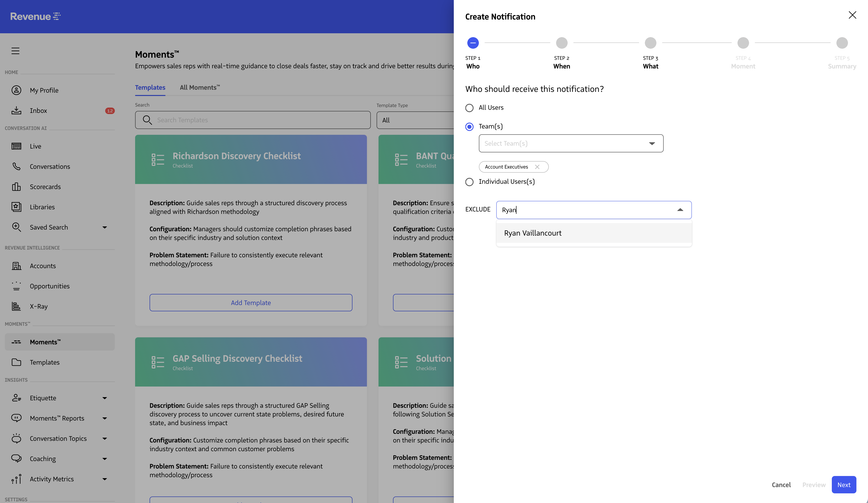Click the Step 1 Who step indicator
The height and width of the screenshot is (503, 868).
pyautogui.click(x=473, y=43)
